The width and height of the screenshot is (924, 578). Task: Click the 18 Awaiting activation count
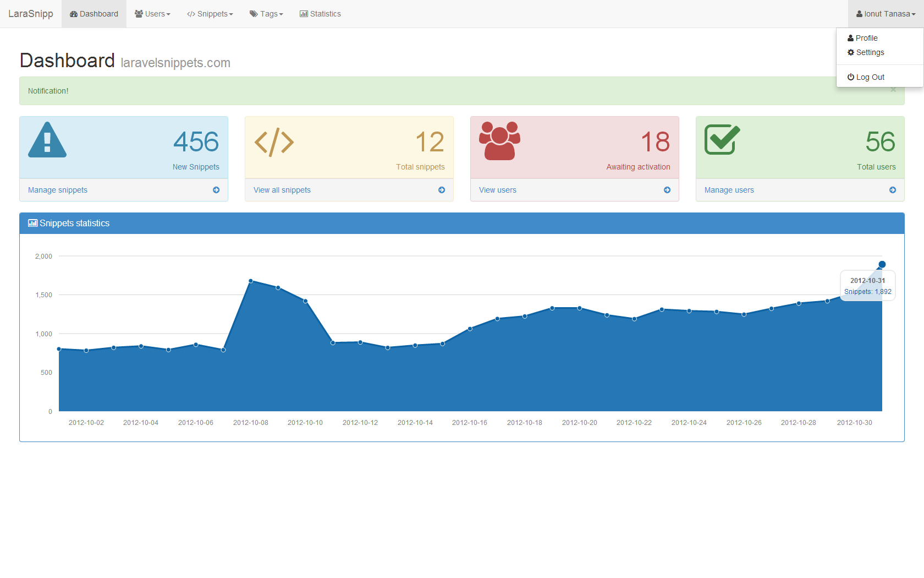(x=656, y=142)
